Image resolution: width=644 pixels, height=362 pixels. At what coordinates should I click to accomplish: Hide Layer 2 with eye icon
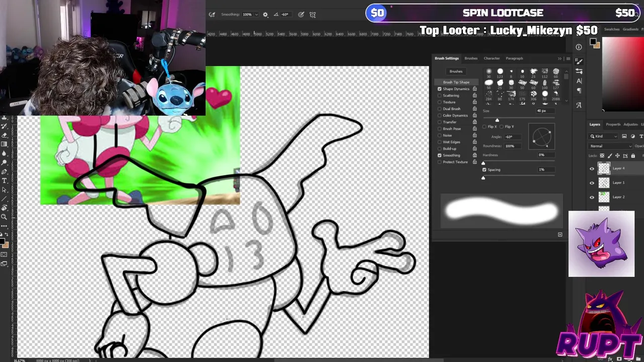tap(592, 197)
